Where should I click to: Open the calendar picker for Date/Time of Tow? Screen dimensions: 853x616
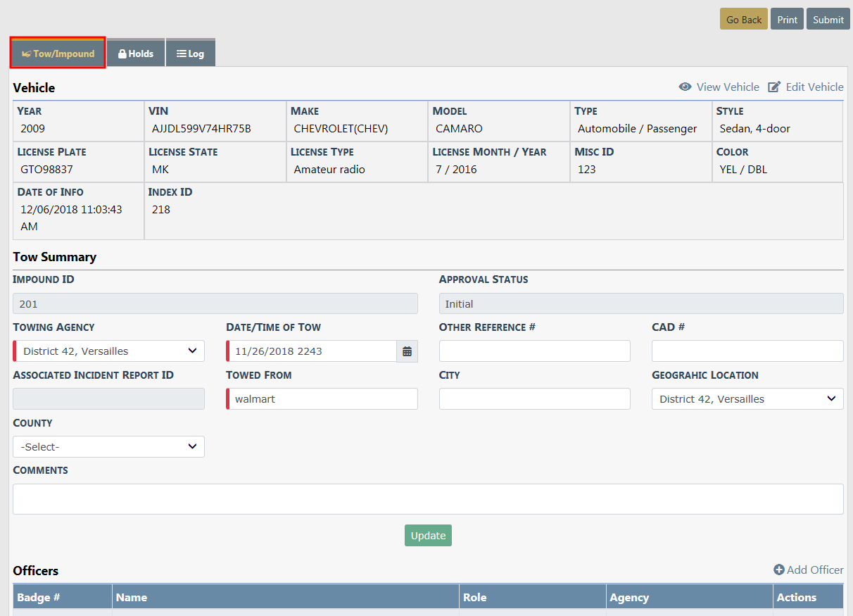(x=407, y=351)
